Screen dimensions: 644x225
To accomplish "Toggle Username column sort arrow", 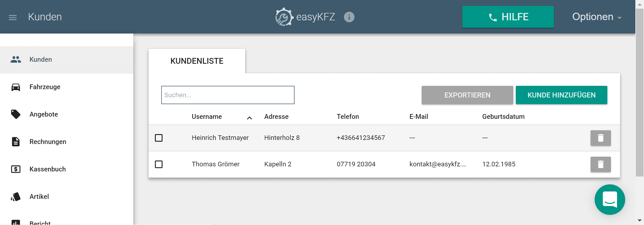I will pyautogui.click(x=250, y=118).
